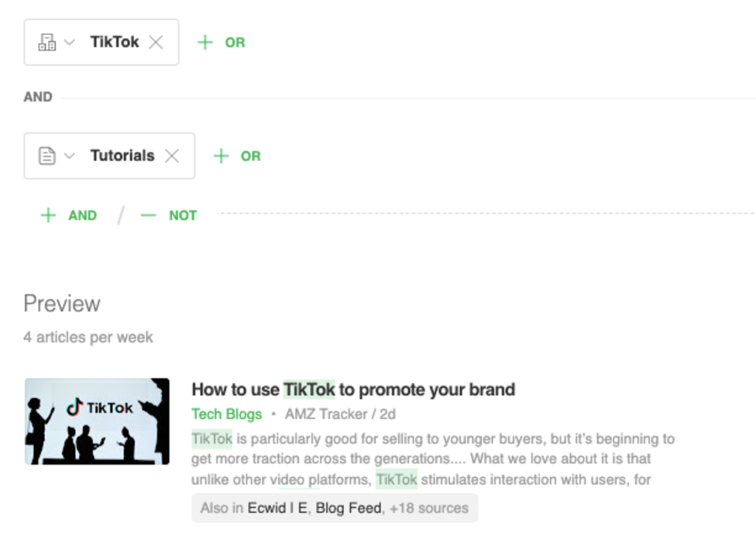Click the company icon on the TikTok filter
The height and width of the screenshot is (546, 756).
pos(47,42)
